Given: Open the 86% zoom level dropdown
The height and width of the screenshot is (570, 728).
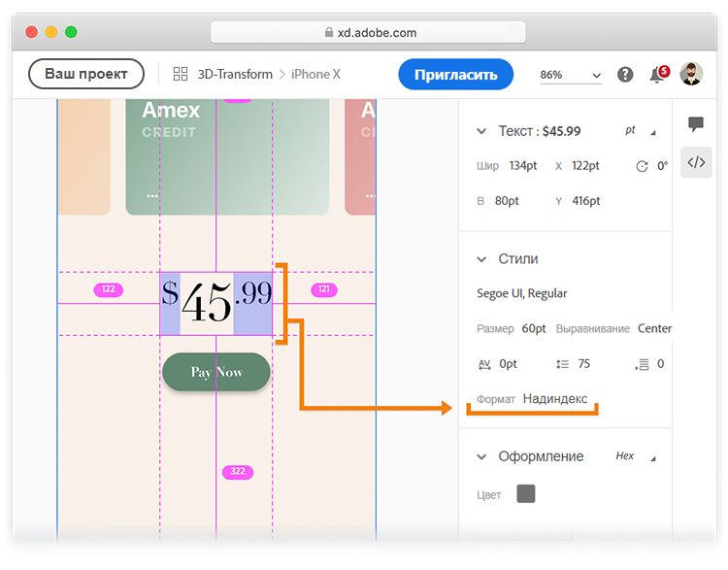Looking at the screenshot, I should point(571,75).
